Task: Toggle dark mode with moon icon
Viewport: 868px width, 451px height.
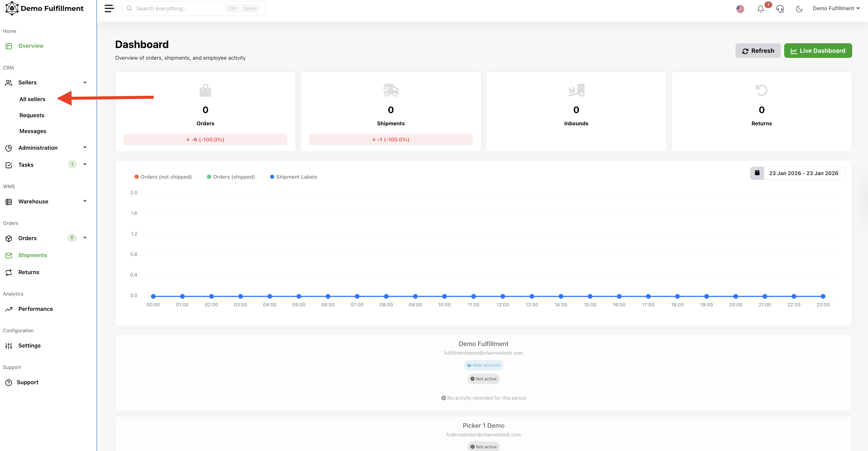Action: (799, 9)
